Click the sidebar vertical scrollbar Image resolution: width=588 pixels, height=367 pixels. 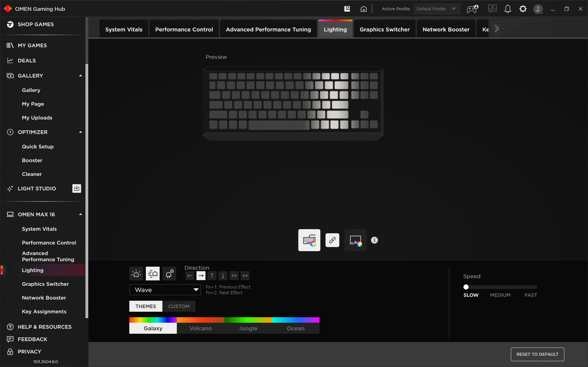pyautogui.click(x=87, y=191)
